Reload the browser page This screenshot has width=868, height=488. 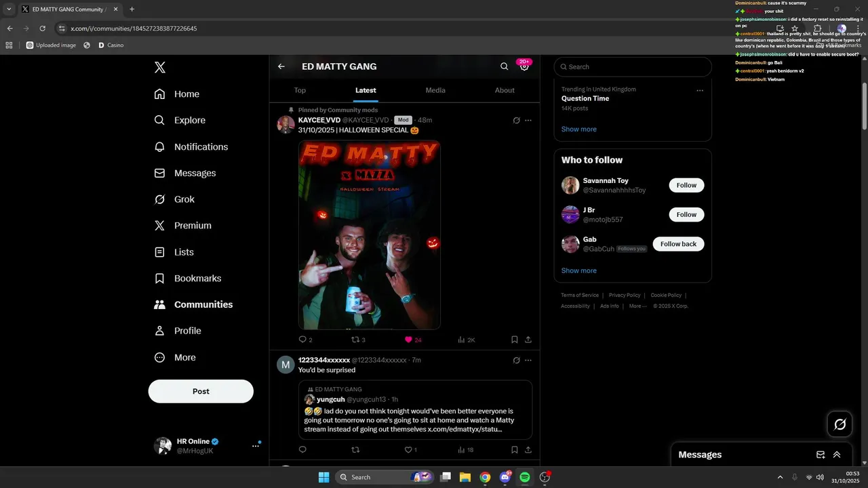(x=42, y=28)
